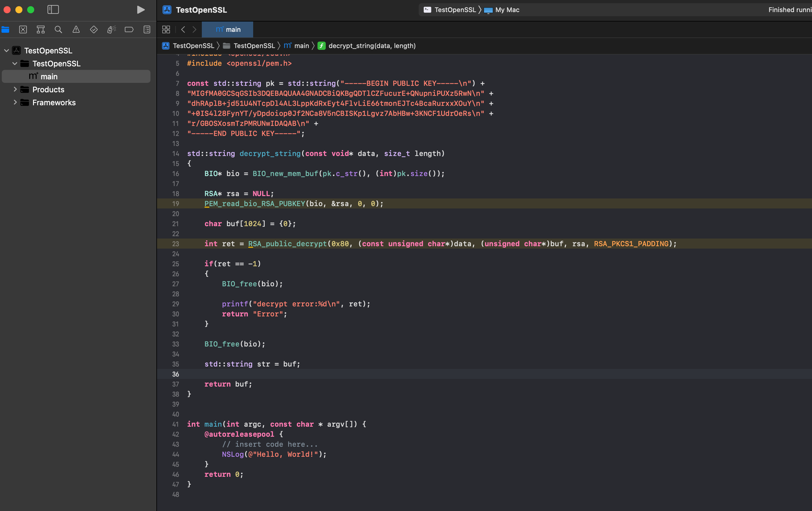Select the Frameworks folder row

76,103
